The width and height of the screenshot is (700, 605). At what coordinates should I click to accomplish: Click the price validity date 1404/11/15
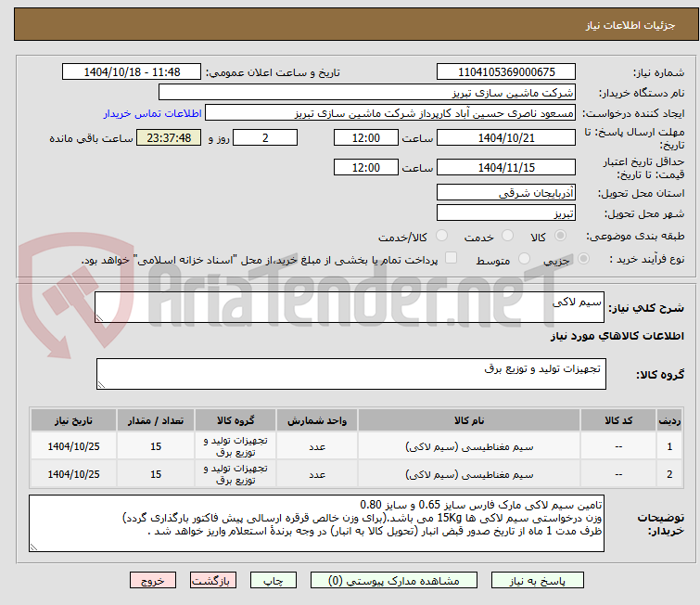coord(506,167)
